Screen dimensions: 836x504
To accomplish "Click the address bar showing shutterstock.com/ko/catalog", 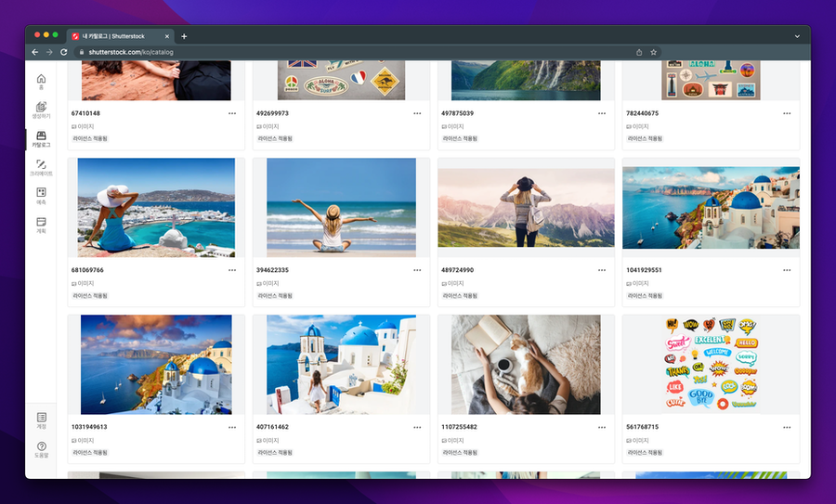I will pyautogui.click(x=368, y=52).
